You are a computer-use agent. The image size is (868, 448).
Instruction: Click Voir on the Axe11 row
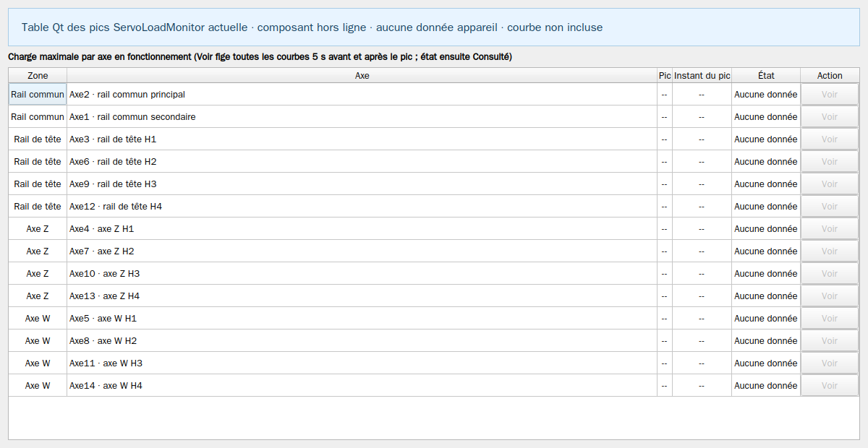tap(830, 363)
